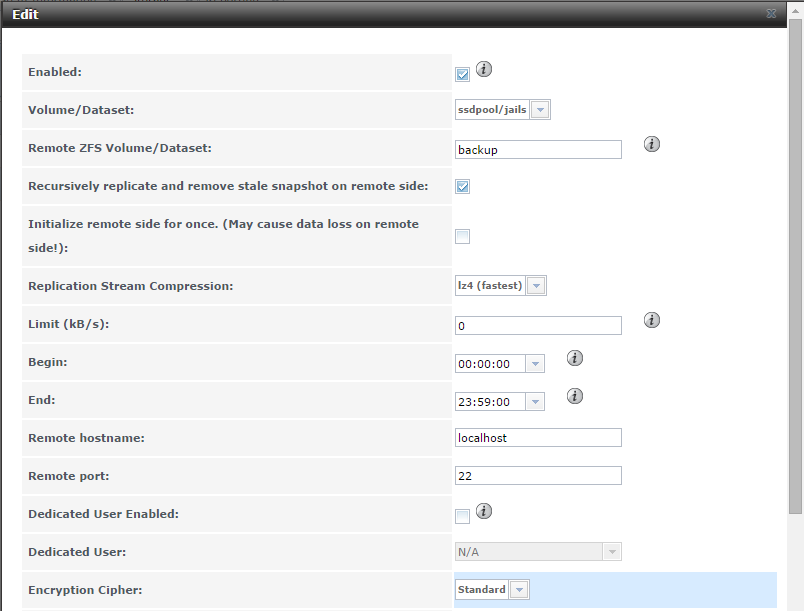Open the End time dropdown

535,402
